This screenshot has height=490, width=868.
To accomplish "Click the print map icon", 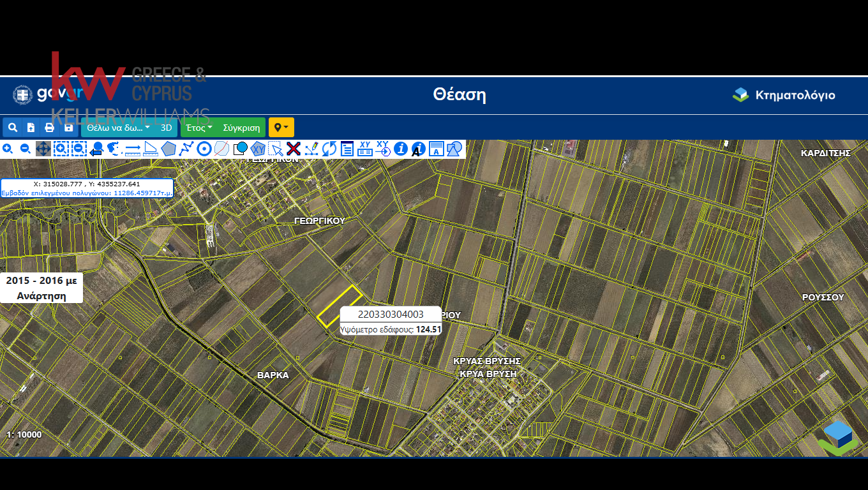I will click(50, 128).
